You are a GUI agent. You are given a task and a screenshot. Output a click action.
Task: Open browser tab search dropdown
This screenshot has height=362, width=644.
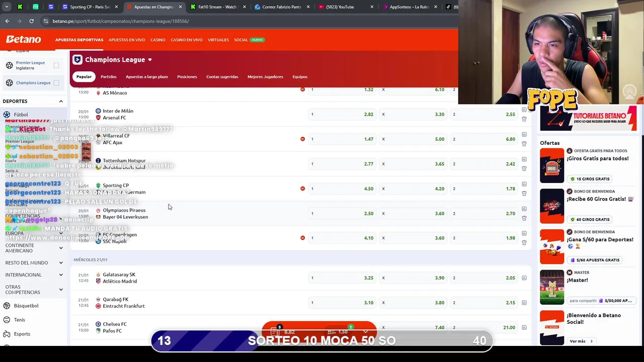click(x=7, y=7)
